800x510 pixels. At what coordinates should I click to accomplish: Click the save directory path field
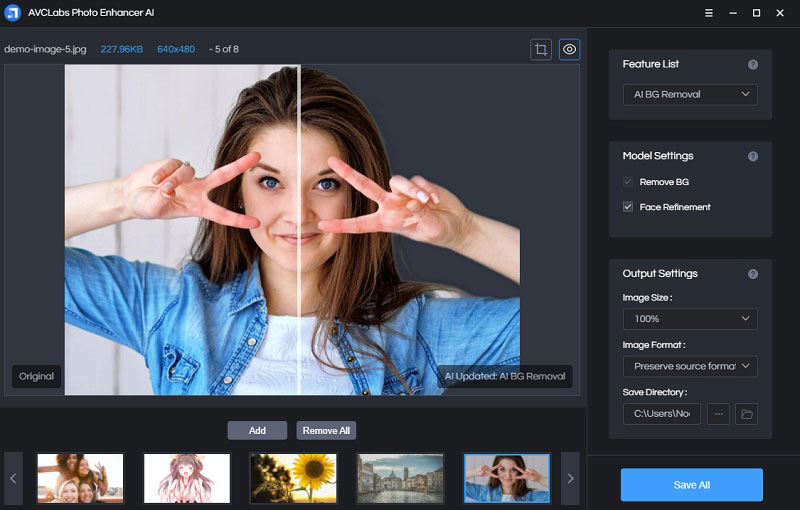[x=662, y=414]
